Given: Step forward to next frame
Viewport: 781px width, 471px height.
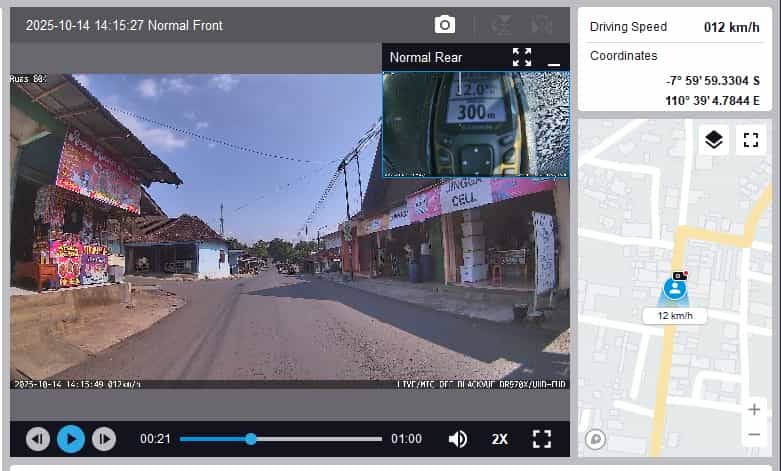Looking at the screenshot, I should click(103, 438).
